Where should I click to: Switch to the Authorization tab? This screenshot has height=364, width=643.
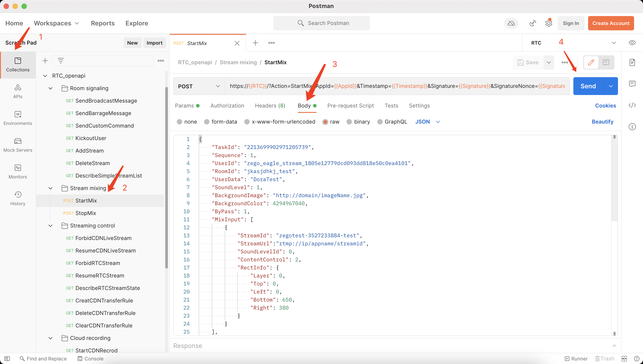tap(227, 105)
